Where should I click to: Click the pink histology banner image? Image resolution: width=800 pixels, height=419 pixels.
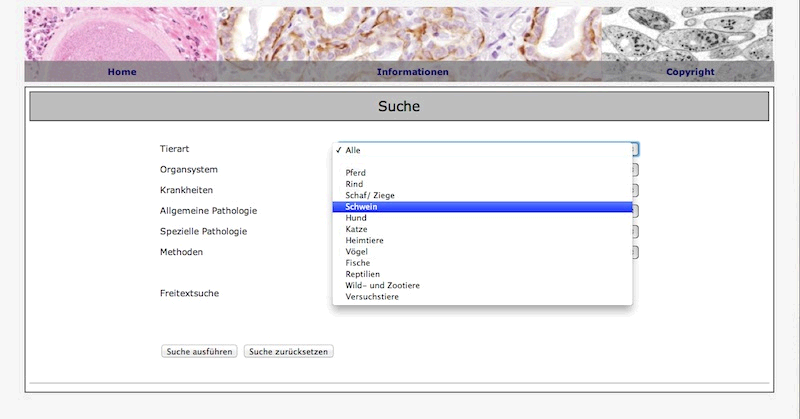pos(120,33)
